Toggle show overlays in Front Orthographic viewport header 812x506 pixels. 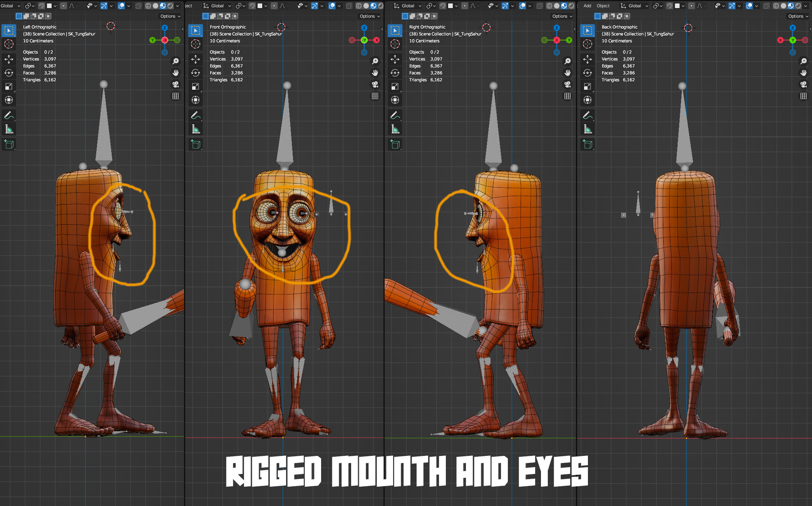click(x=332, y=6)
